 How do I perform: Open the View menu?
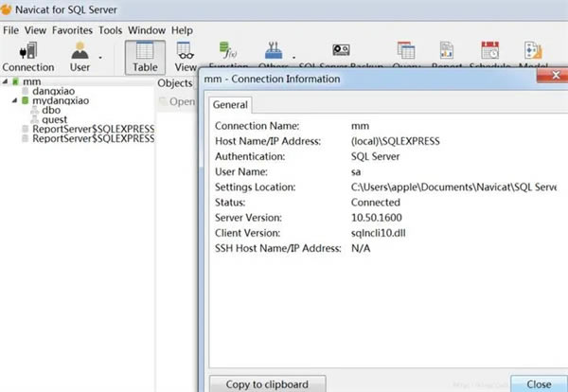[35, 30]
